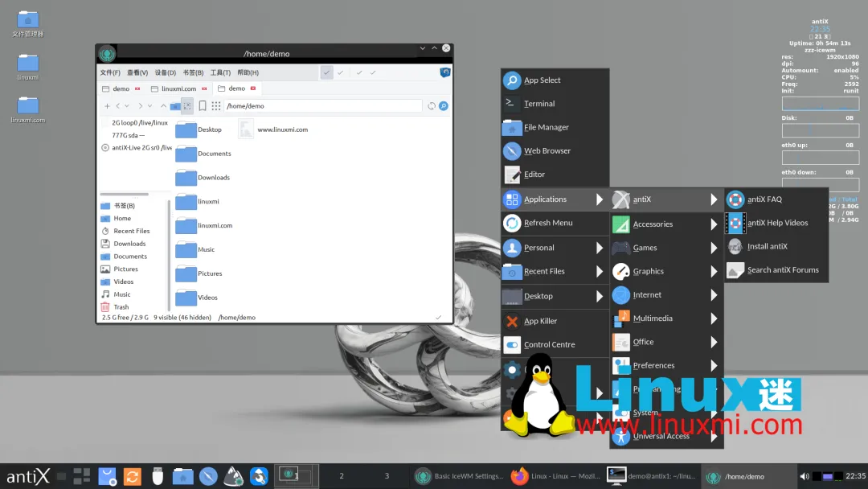Expand the Desktop submenu arrow
The height and width of the screenshot is (489, 868).
pyautogui.click(x=600, y=296)
